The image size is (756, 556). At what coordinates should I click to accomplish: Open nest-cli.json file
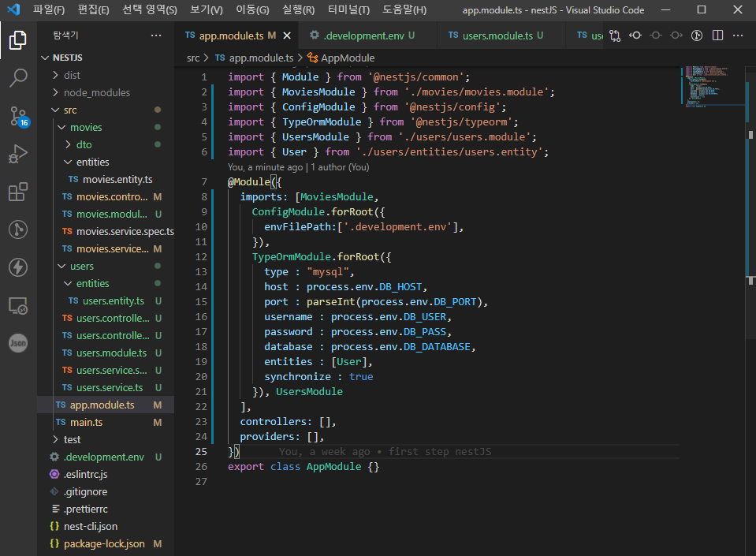[106, 527]
